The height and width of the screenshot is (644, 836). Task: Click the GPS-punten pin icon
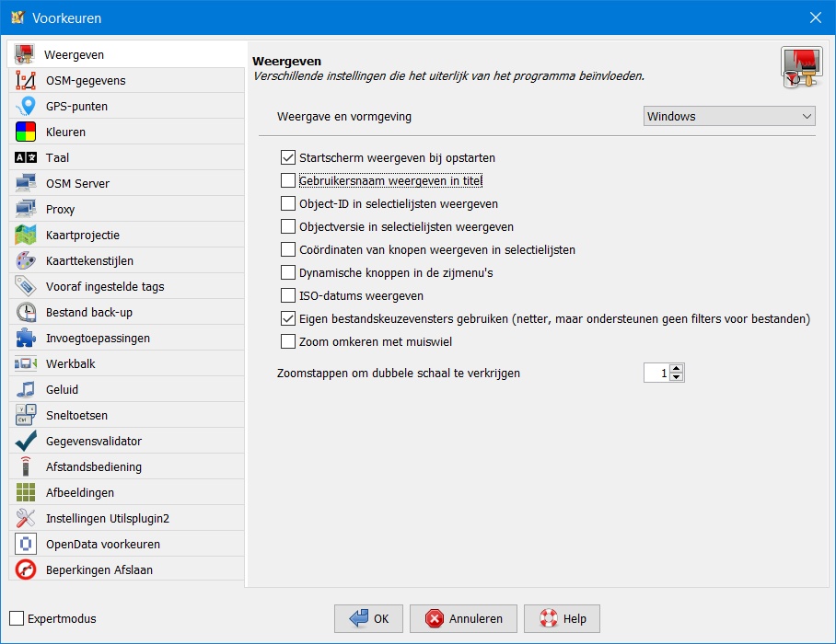[x=26, y=106]
